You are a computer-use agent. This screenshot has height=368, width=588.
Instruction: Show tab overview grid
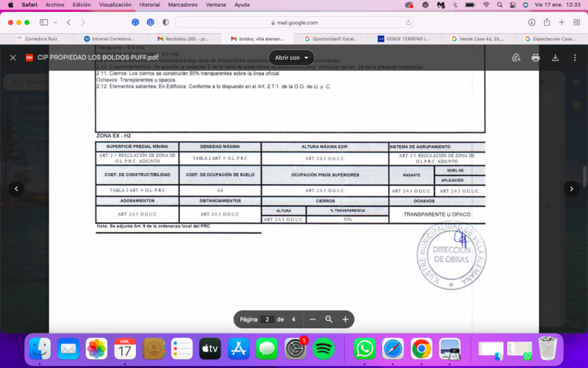577,23
